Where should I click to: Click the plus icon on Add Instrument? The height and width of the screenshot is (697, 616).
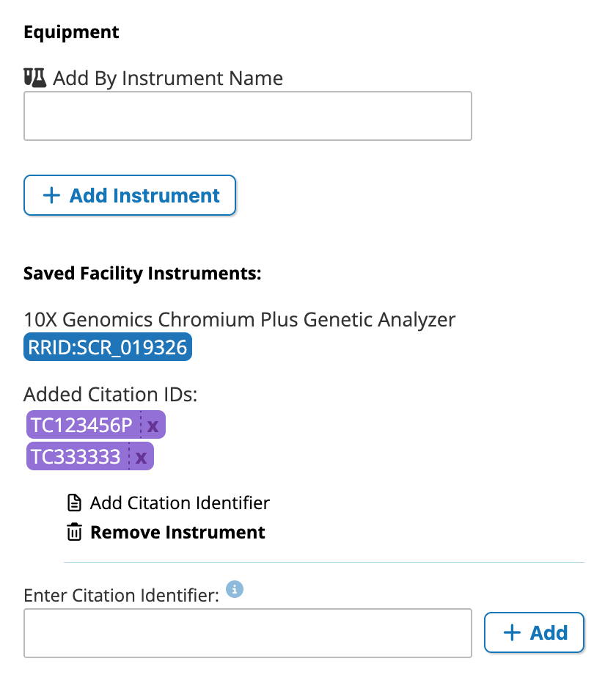pyautogui.click(x=51, y=196)
